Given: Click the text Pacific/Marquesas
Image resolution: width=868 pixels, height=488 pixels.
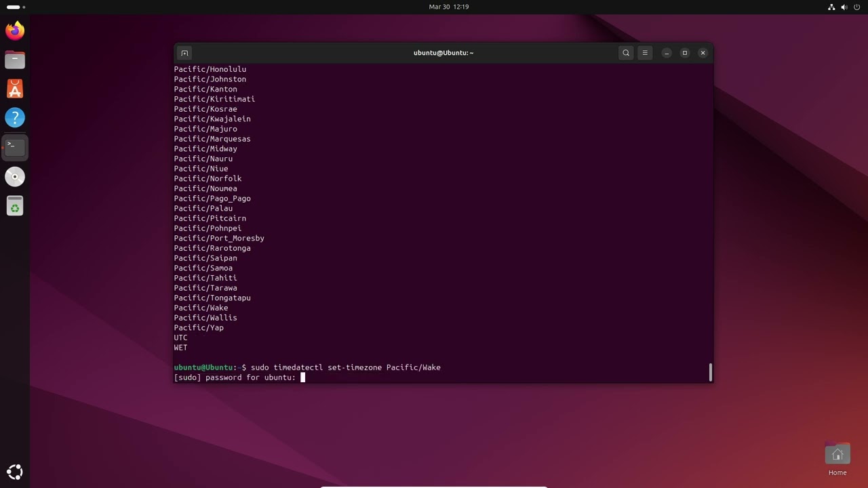Looking at the screenshot, I should [212, 139].
